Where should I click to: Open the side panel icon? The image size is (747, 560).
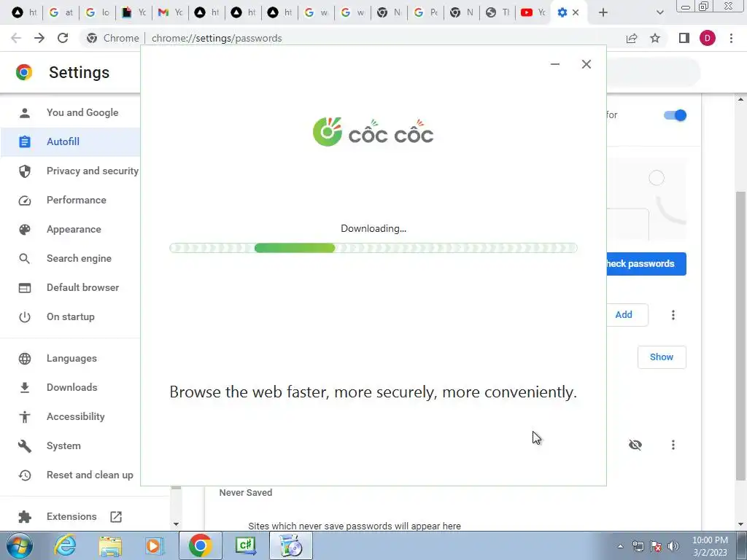coord(684,38)
